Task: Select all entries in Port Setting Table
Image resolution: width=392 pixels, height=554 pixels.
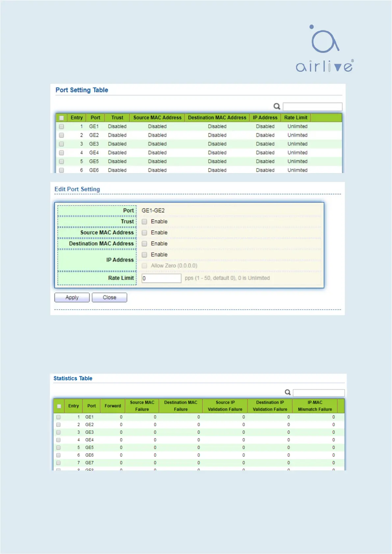Action: point(61,118)
